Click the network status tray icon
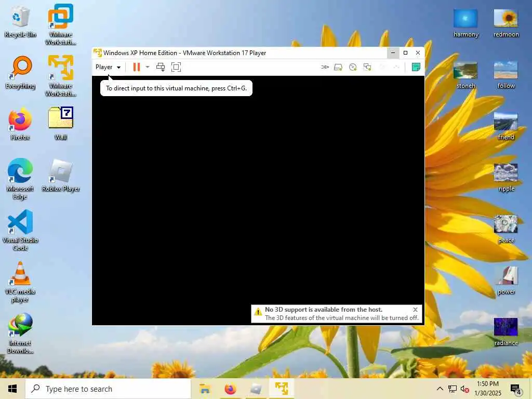Image resolution: width=532 pixels, height=399 pixels. point(453,389)
